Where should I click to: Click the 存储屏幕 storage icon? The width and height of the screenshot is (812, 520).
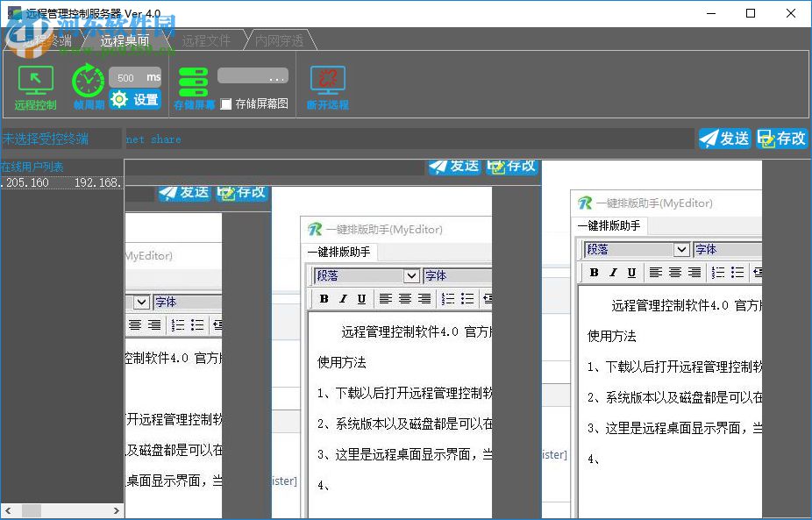(193, 82)
